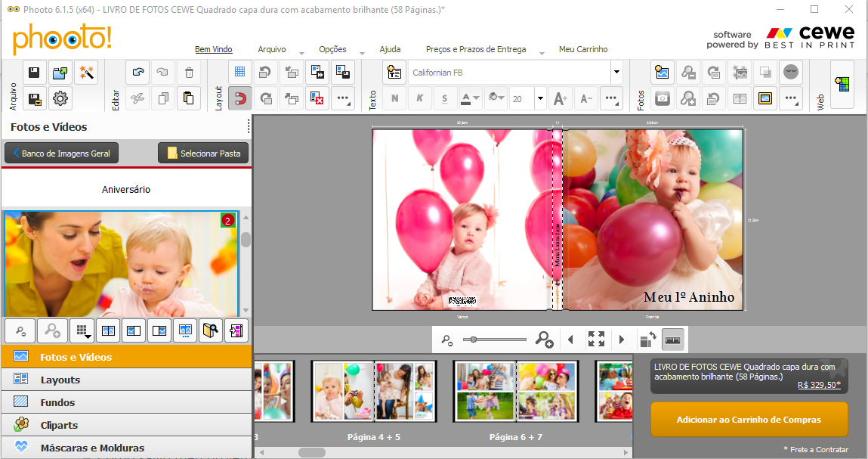Viewport: 868px width, 459px height.
Task: Click the increase font size icon
Action: pyautogui.click(x=560, y=98)
